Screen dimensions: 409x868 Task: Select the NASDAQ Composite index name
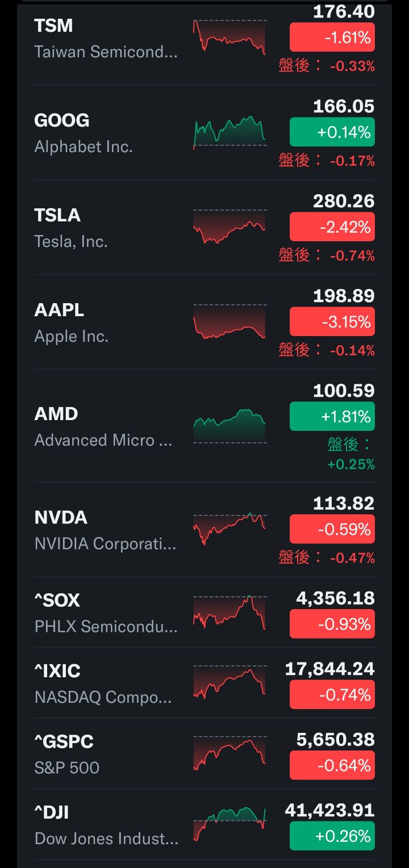point(103,697)
